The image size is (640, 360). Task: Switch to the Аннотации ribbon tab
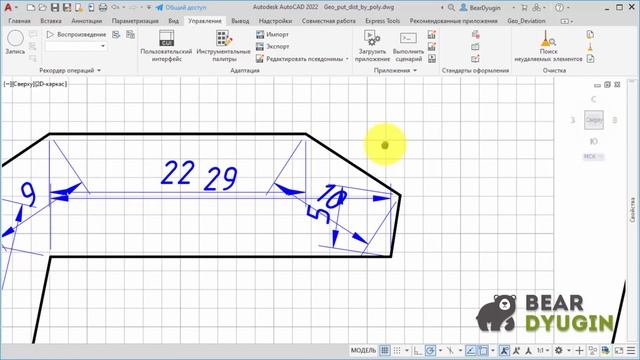point(87,21)
